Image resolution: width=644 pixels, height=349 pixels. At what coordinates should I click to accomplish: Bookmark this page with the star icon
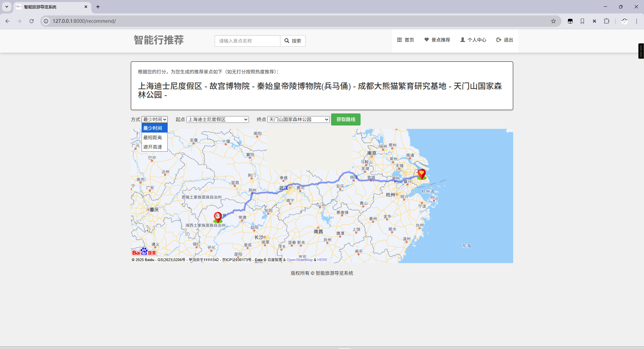pos(553,21)
